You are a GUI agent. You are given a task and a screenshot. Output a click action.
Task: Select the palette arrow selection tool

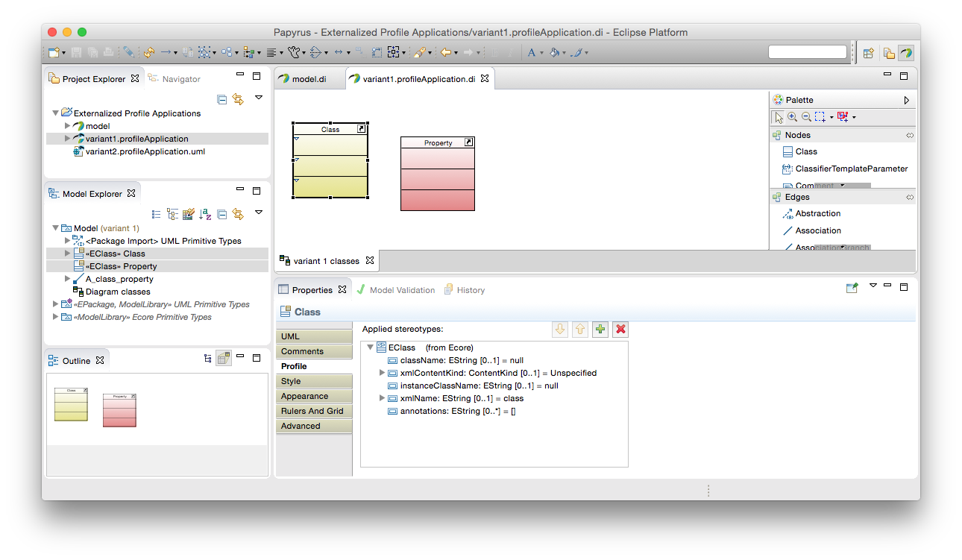[x=779, y=117]
